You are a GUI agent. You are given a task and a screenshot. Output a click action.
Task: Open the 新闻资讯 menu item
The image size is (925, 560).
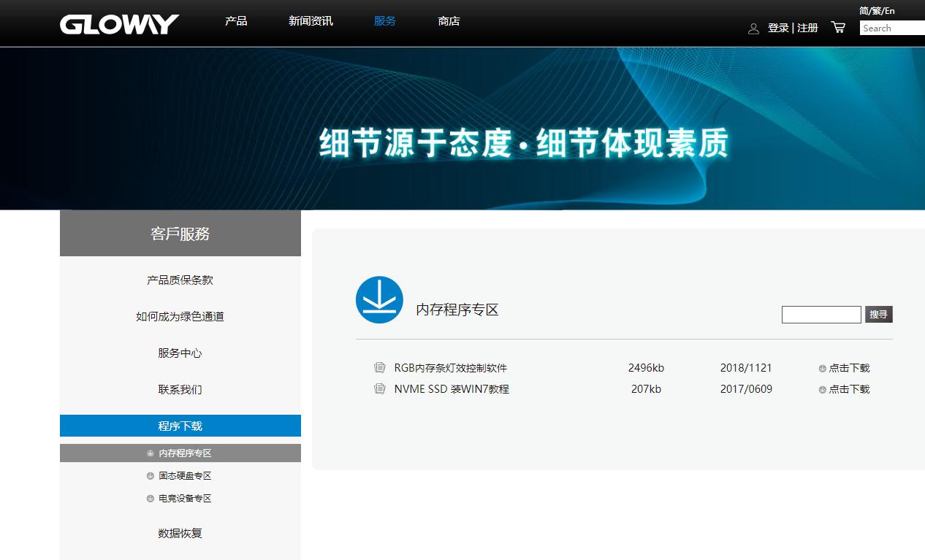[311, 21]
